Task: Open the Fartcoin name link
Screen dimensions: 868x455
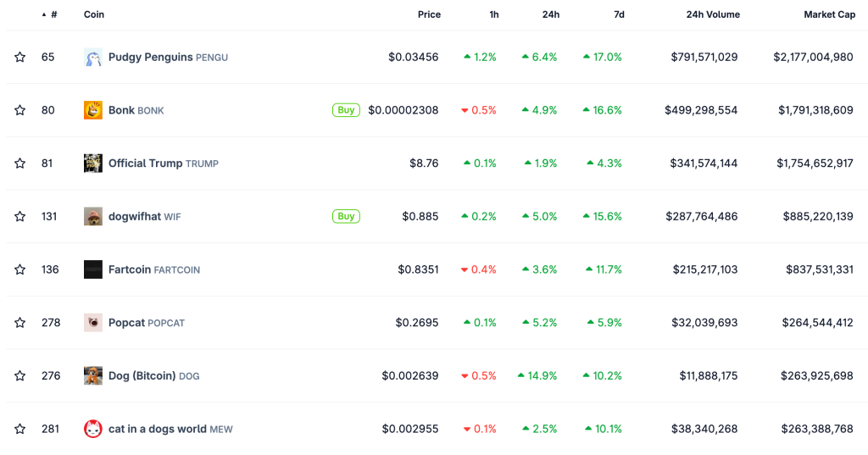Action: click(x=130, y=269)
